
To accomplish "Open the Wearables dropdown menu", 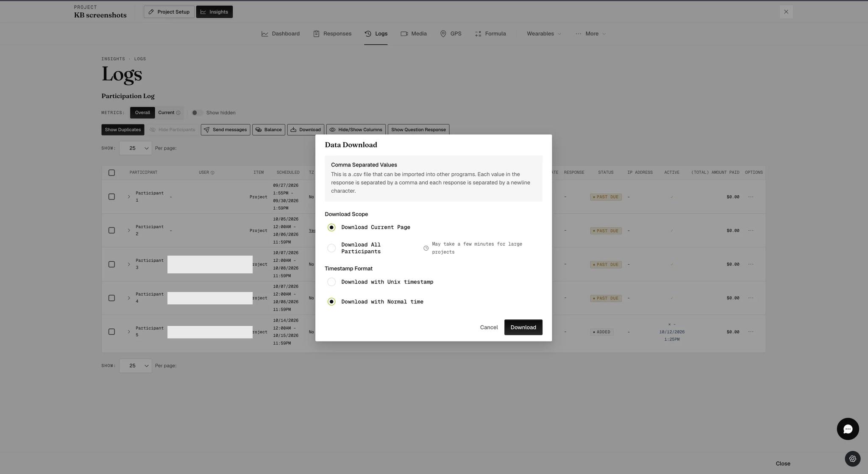I will click(544, 34).
